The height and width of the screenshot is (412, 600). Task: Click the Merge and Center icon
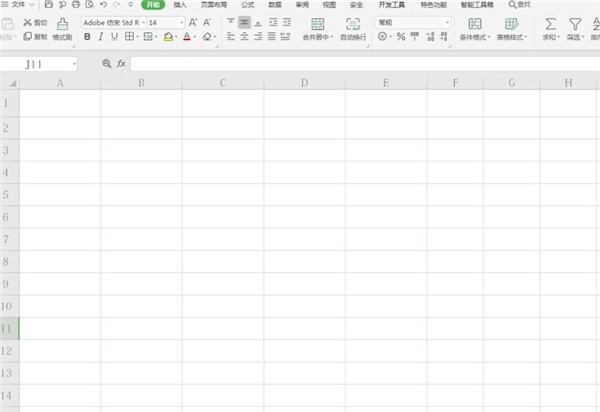[x=318, y=24]
